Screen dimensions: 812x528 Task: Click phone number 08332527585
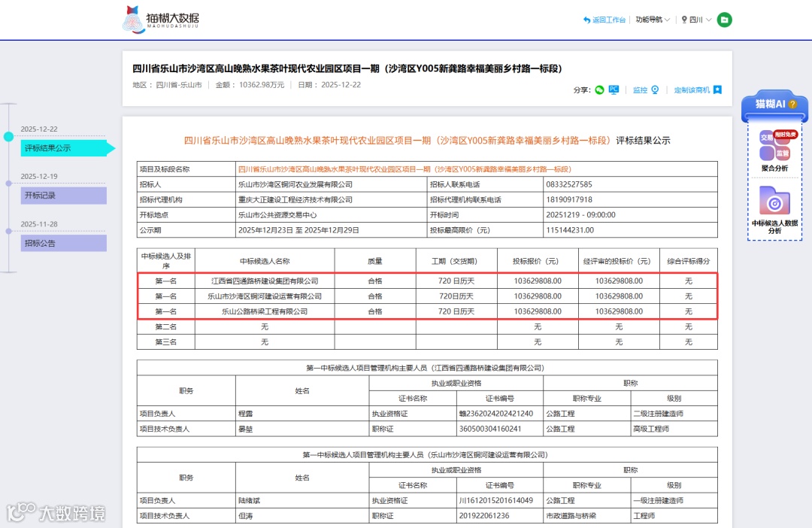569,184
